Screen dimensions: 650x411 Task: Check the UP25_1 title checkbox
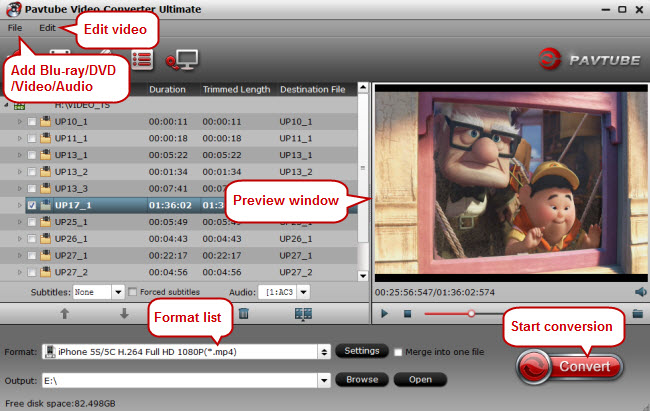coord(32,222)
